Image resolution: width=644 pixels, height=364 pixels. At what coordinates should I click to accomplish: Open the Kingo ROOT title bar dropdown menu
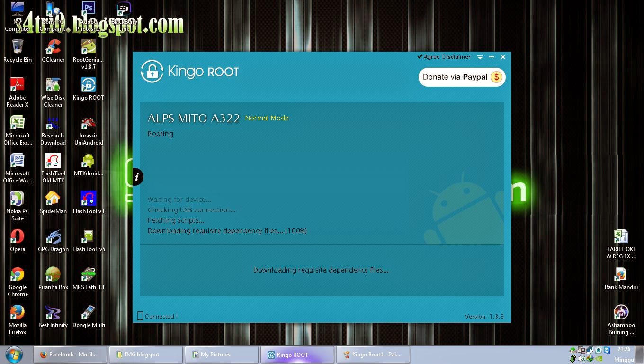pyautogui.click(x=480, y=57)
